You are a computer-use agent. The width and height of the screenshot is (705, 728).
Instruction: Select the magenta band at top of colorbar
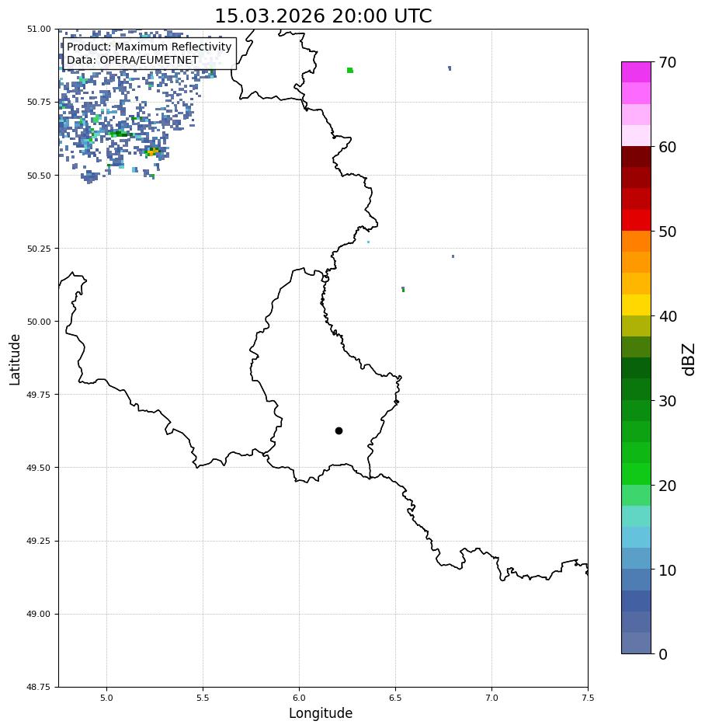pos(637,72)
